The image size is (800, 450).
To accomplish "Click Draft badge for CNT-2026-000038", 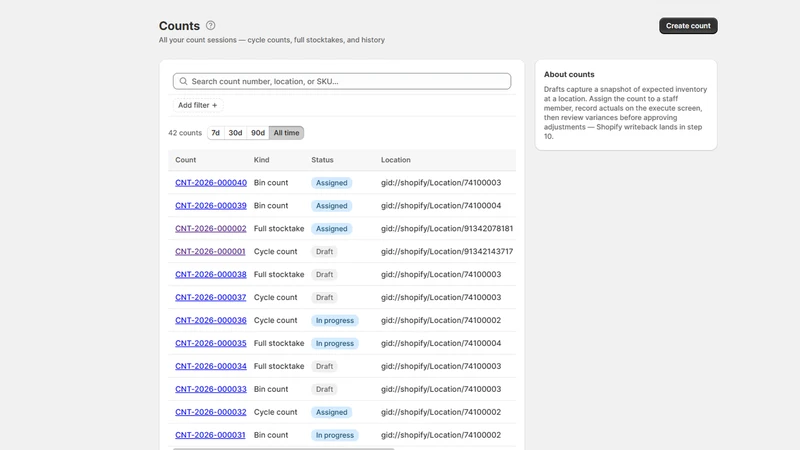I will pos(324,274).
